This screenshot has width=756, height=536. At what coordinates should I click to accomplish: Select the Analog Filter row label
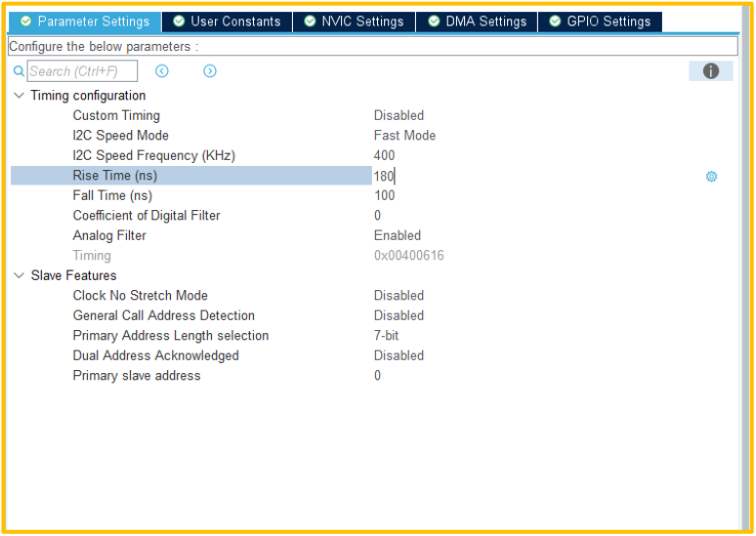[x=109, y=235]
